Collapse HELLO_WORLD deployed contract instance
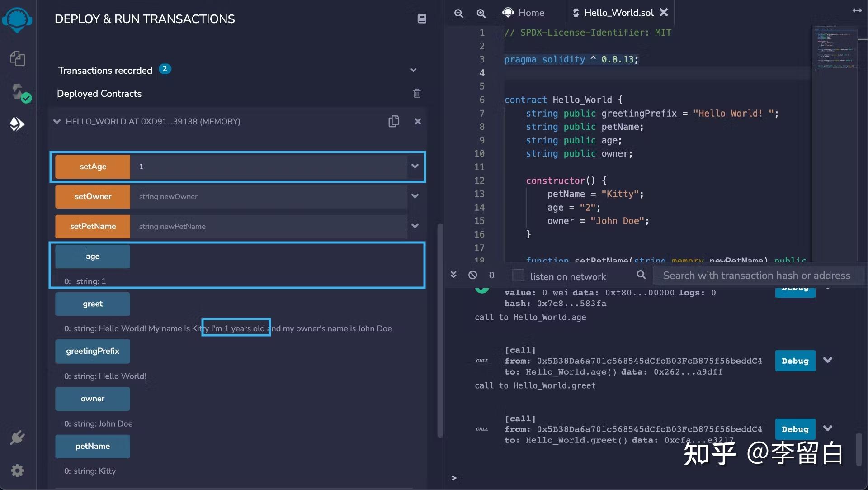Viewport: 868px width, 490px height. pyautogui.click(x=57, y=121)
